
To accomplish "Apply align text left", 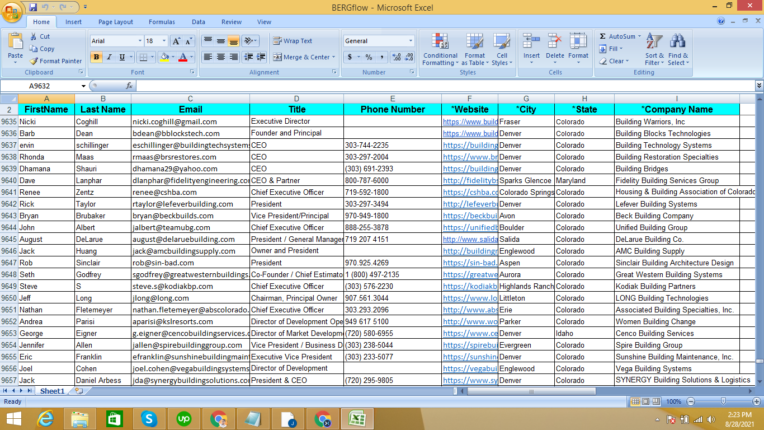I will (208, 57).
